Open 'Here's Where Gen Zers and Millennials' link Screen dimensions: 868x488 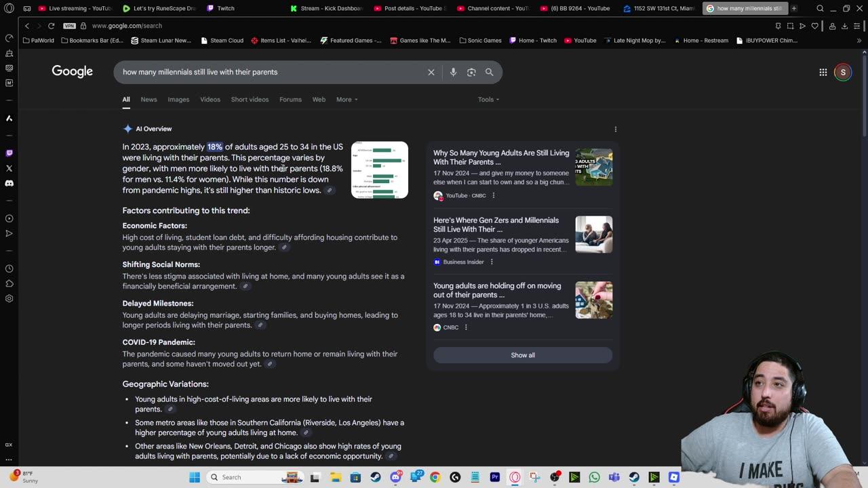[496, 224]
